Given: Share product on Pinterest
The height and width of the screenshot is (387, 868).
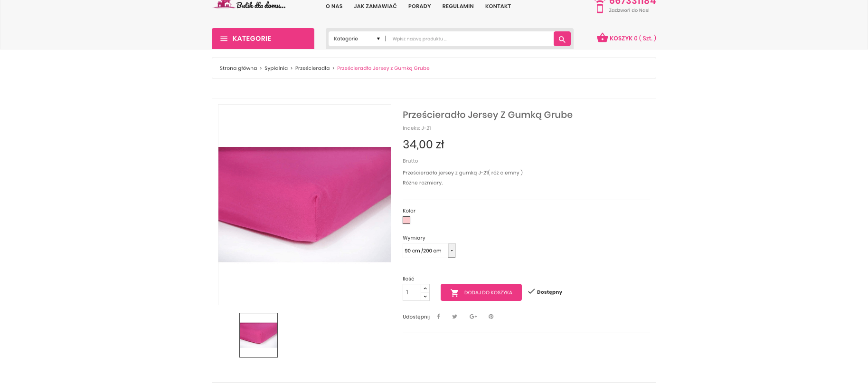Looking at the screenshot, I should coord(491,317).
